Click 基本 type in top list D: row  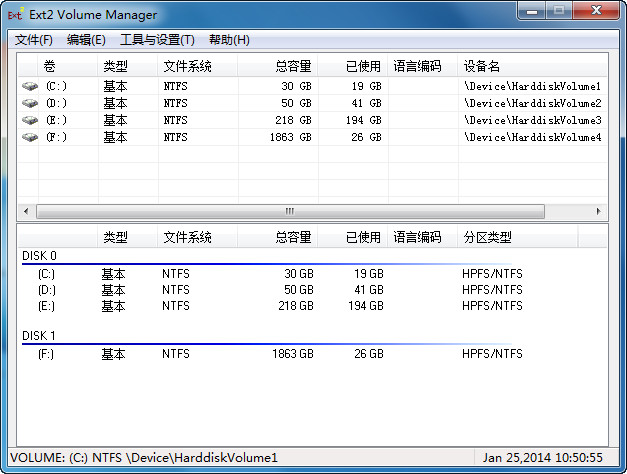pos(116,103)
